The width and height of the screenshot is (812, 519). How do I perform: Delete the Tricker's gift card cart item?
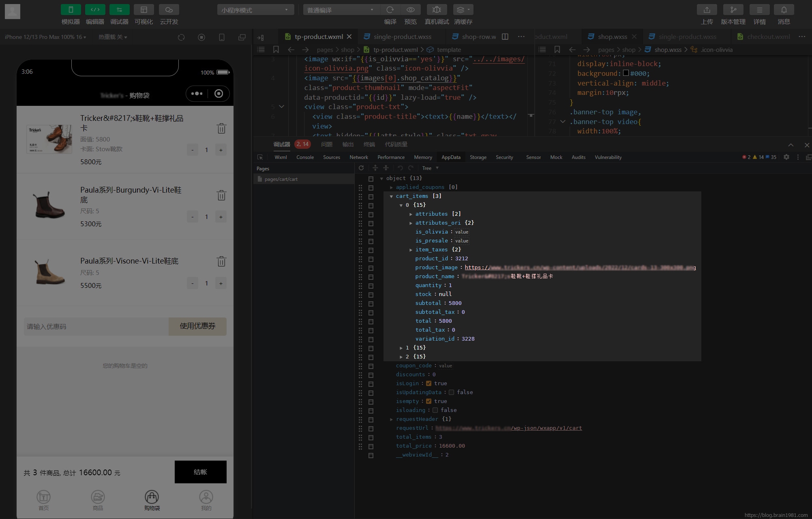click(221, 129)
